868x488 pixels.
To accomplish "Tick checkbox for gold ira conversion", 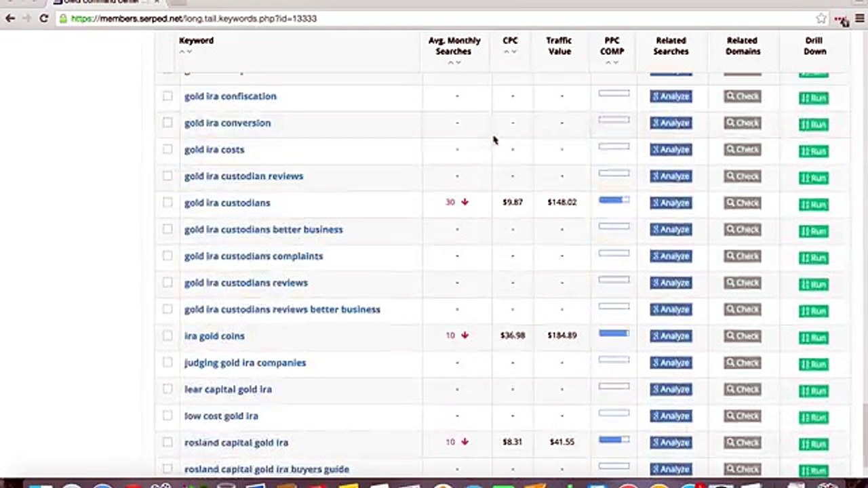I will click(167, 123).
